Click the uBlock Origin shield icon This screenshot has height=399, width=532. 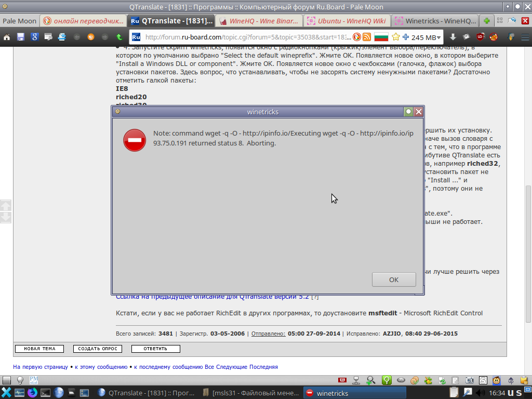pos(480,37)
